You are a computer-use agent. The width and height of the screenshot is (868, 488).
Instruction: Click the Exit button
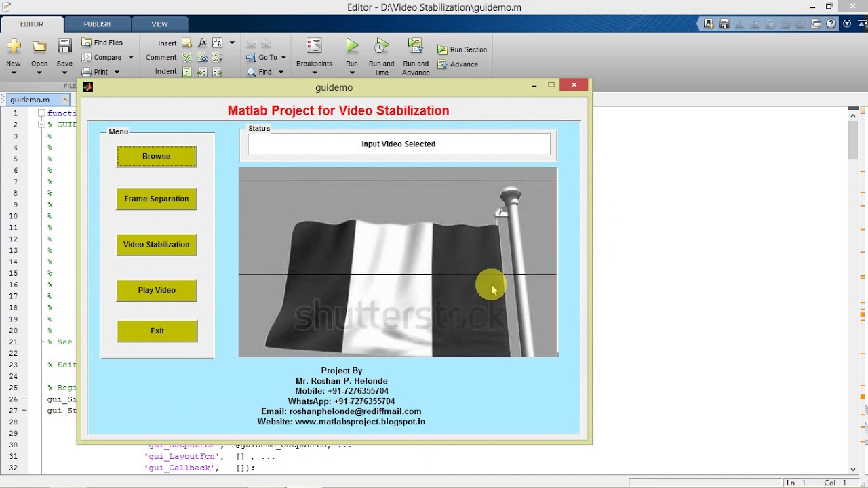[x=157, y=331]
